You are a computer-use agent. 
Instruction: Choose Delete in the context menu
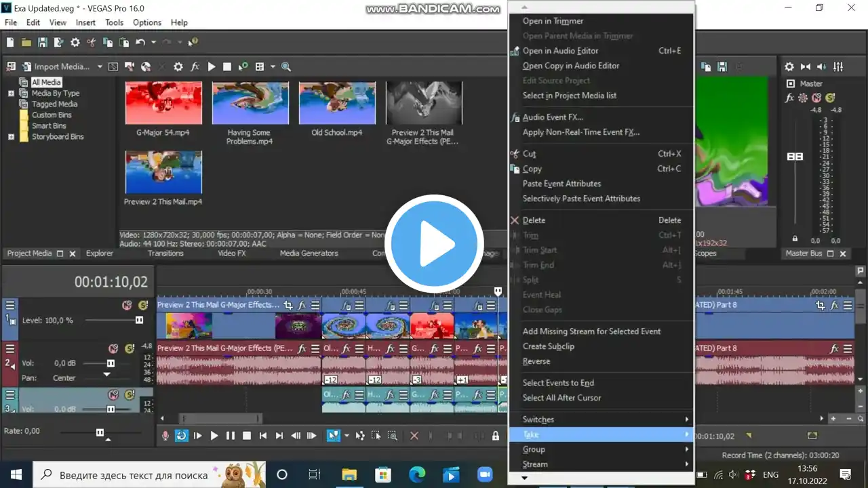click(x=601, y=220)
